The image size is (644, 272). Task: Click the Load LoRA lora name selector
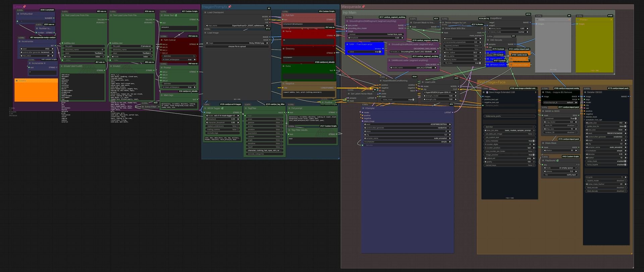tap(440, 92)
